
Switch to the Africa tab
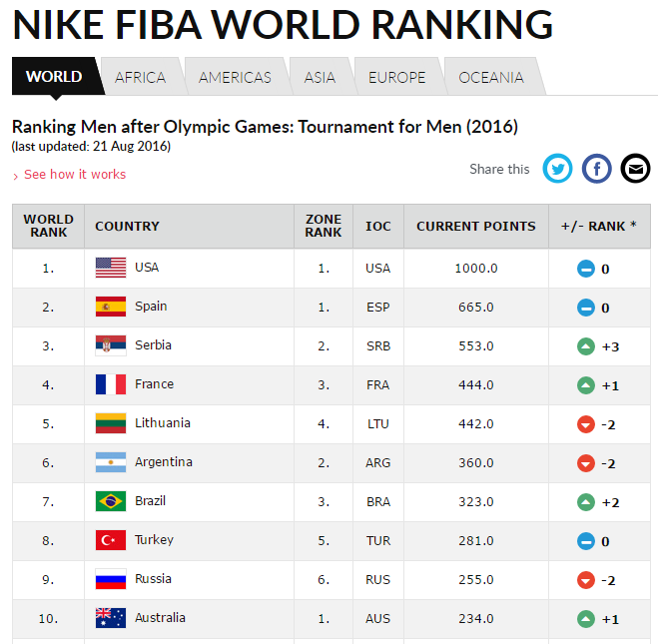(x=140, y=77)
